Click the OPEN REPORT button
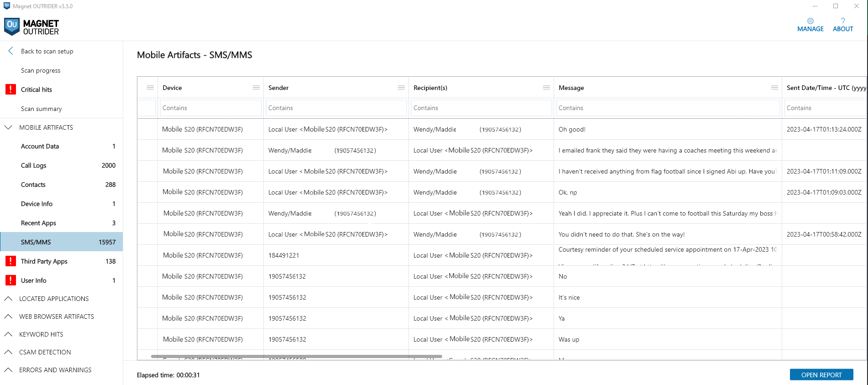868x385 pixels. (x=821, y=375)
